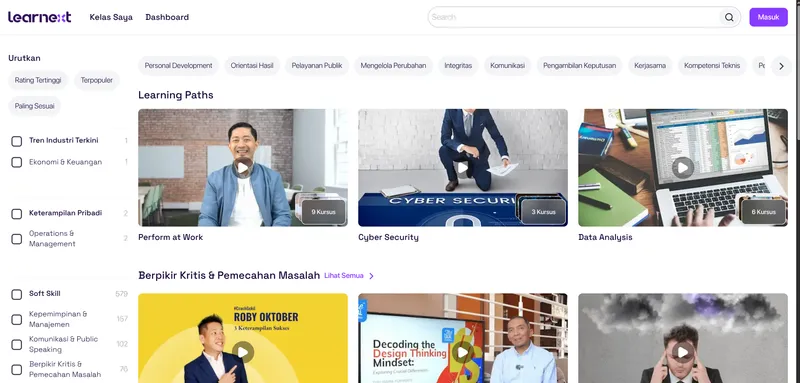The image size is (800, 383).
Task: Toggle Keterampilan Pribadi checkbox
Action: [x=17, y=214]
